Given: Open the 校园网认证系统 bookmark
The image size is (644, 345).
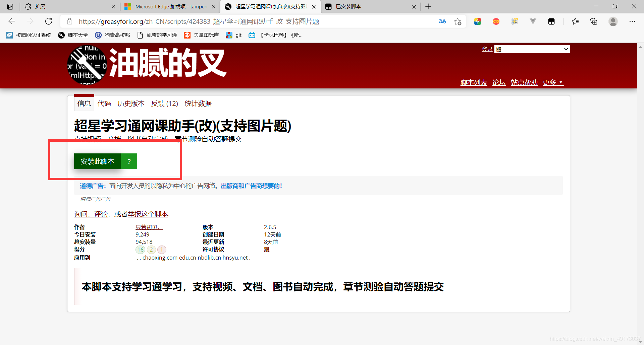Looking at the screenshot, I should click(x=29, y=35).
